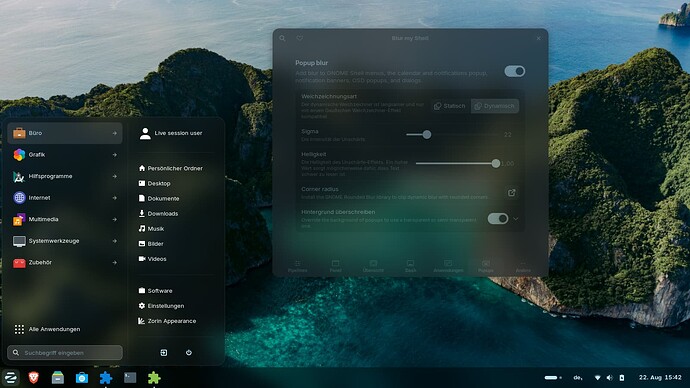Click the Zubehör category icon

[19, 263]
